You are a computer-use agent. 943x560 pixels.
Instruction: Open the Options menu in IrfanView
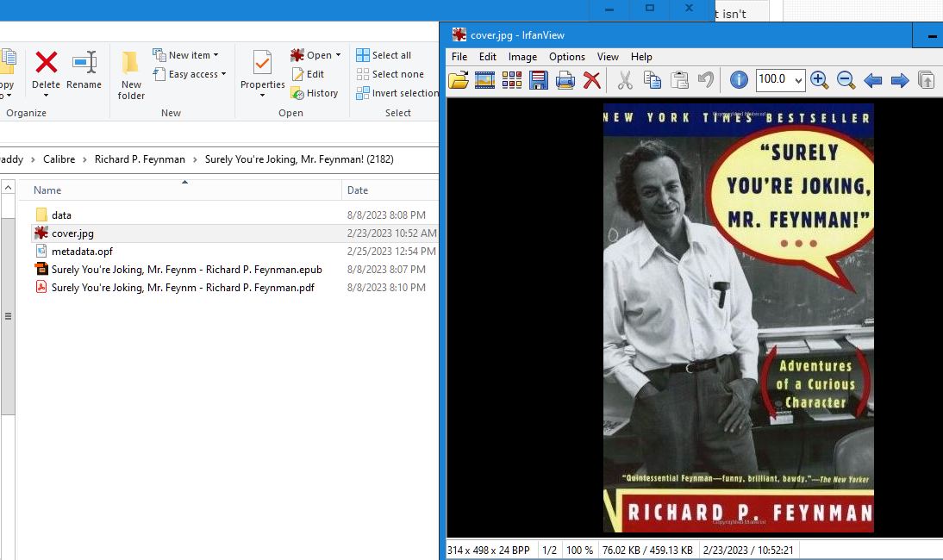click(x=567, y=57)
